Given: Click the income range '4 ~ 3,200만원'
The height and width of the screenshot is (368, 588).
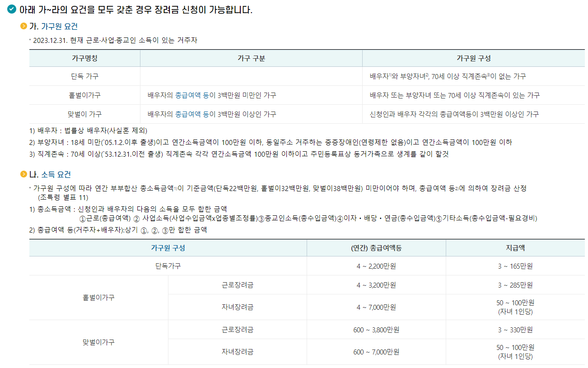Looking at the screenshot, I should (x=376, y=285).
